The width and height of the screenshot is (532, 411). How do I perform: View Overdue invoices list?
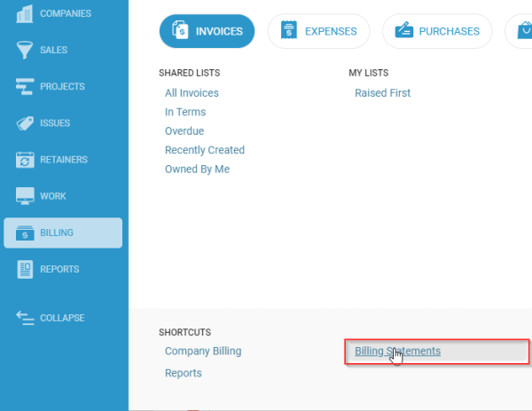(x=184, y=131)
